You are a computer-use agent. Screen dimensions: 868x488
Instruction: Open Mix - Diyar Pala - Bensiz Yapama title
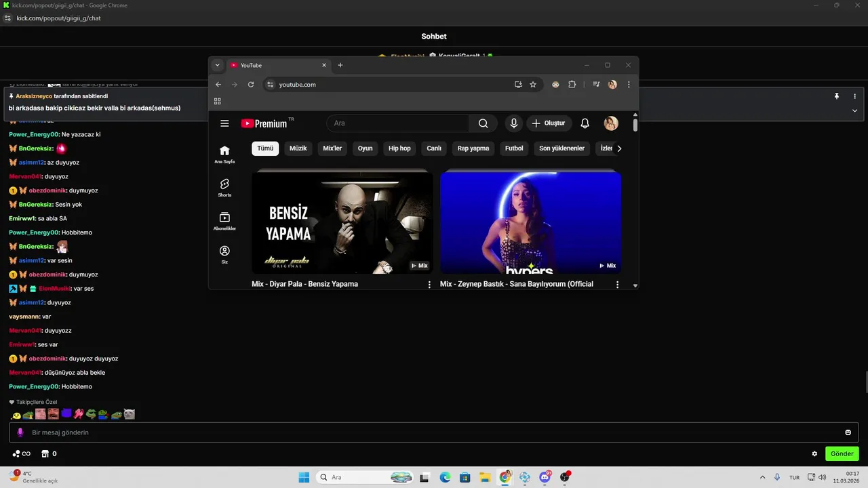click(304, 284)
